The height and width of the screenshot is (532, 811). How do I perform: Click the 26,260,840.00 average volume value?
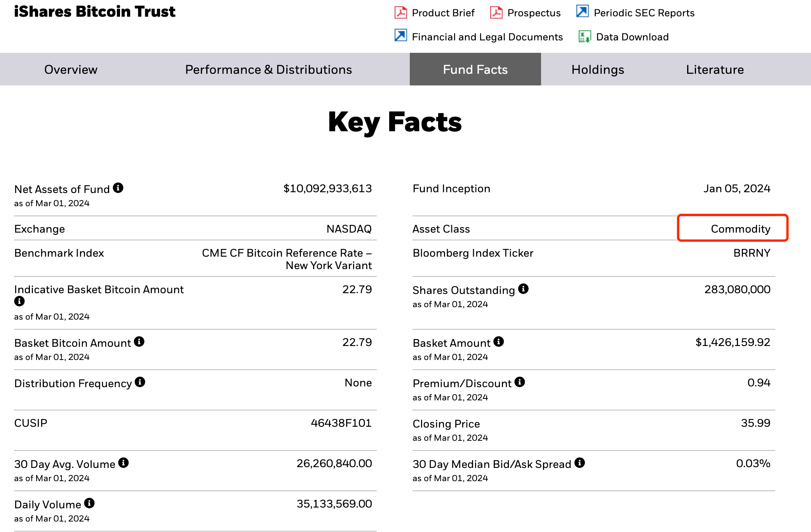pyautogui.click(x=334, y=463)
